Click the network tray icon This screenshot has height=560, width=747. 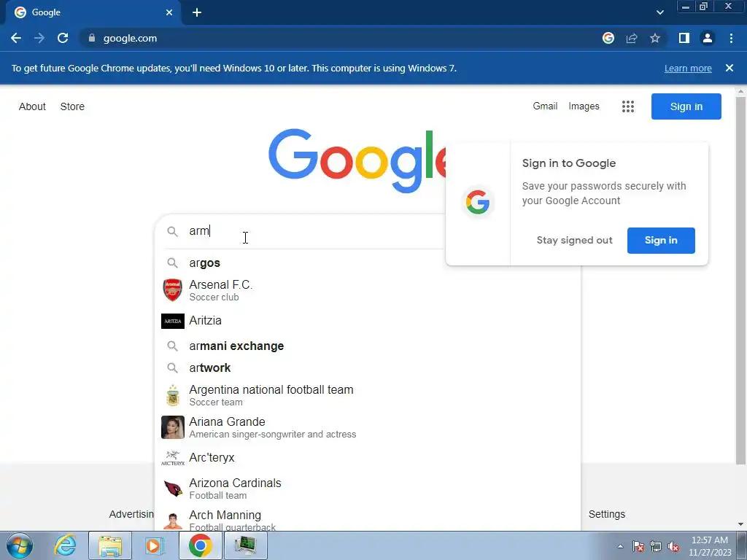pos(656,546)
